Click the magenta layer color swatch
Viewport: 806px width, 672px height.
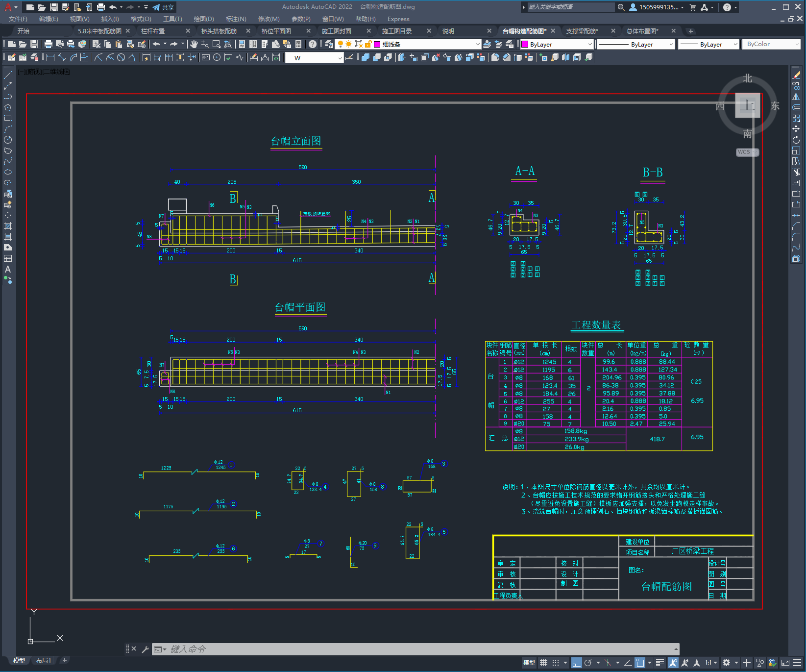377,44
